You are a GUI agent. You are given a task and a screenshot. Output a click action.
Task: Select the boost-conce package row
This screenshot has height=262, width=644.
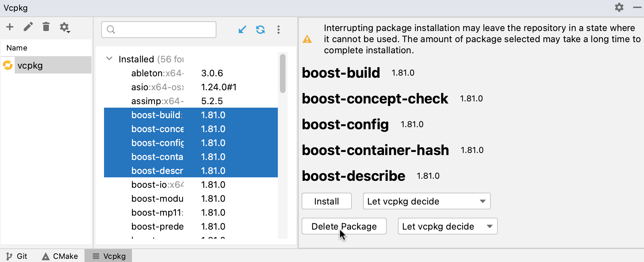pos(191,129)
